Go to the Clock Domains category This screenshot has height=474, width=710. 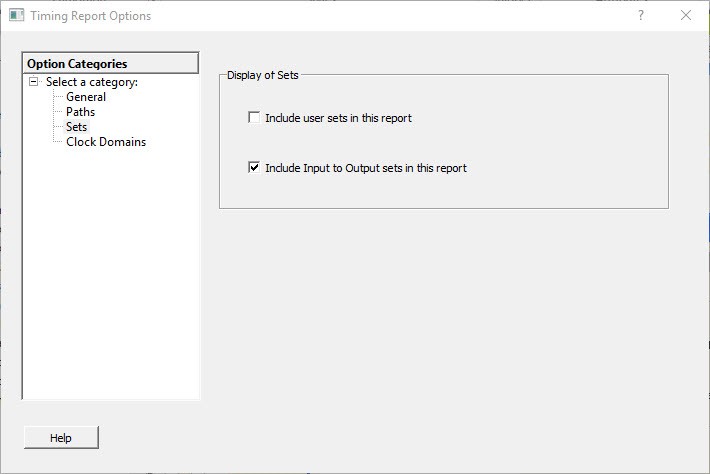click(106, 142)
